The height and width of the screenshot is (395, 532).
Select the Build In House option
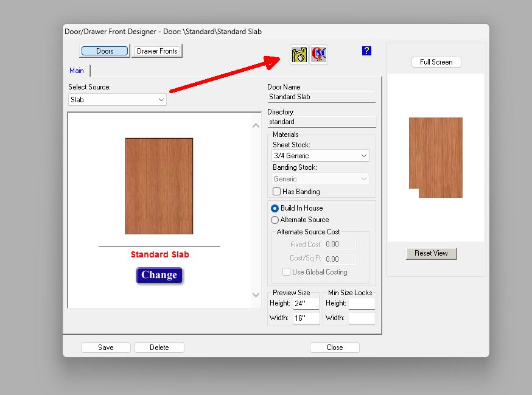click(x=275, y=208)
